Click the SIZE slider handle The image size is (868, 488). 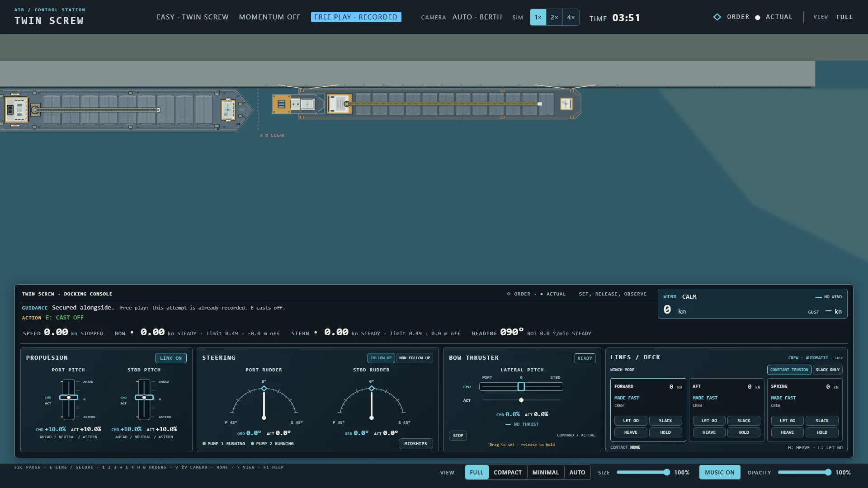pyautogui.click(x=666, y=472)
